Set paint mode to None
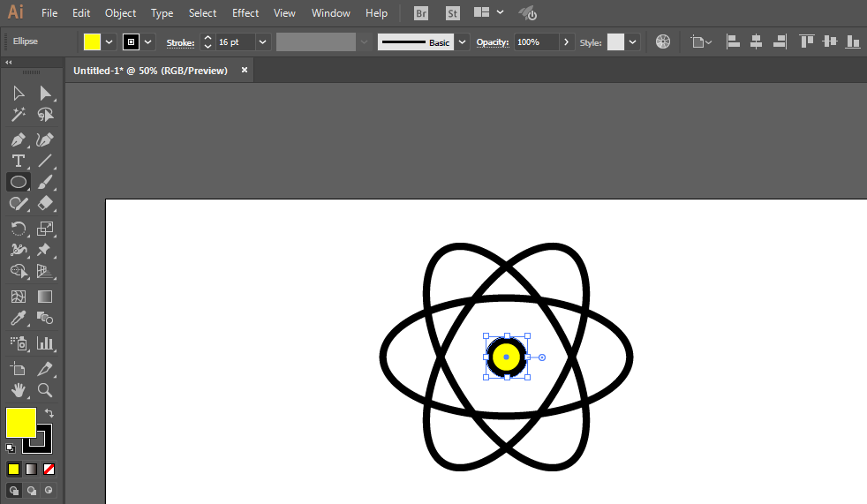 point(49,470)
